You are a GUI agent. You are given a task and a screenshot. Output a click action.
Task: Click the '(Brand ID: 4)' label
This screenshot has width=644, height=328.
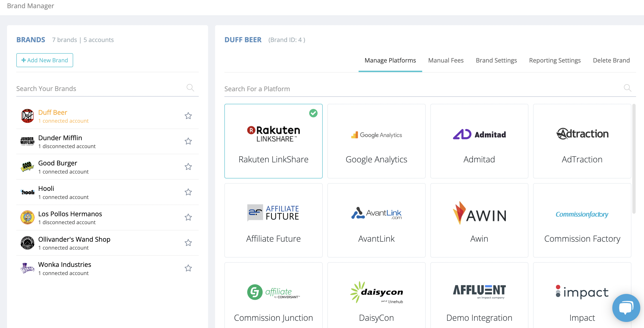pyautogui.click(x=287, y=40)
